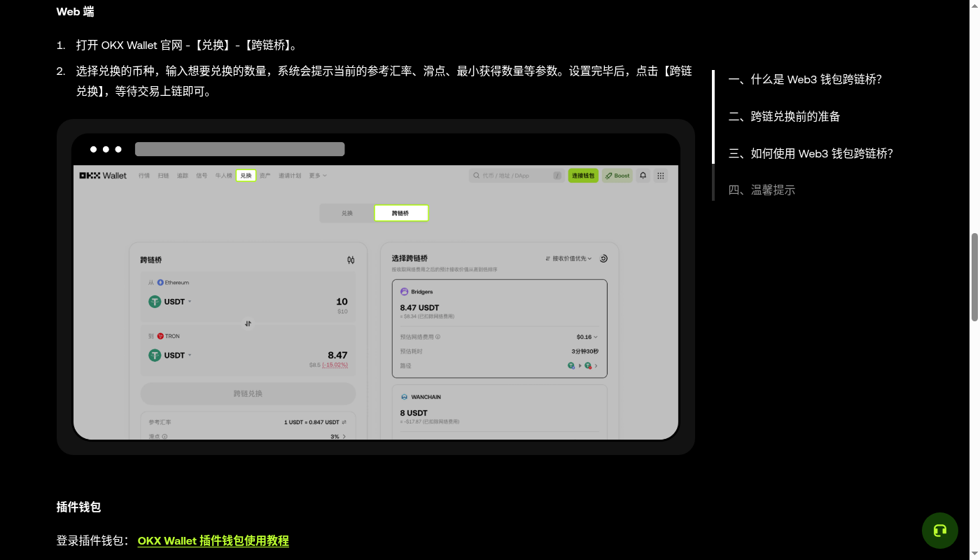Open the customer support headset chat button

[939, 531]
